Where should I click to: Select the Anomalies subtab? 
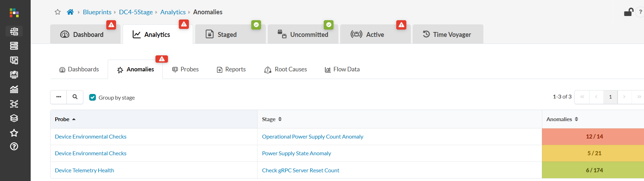click(x=135, y=69)
